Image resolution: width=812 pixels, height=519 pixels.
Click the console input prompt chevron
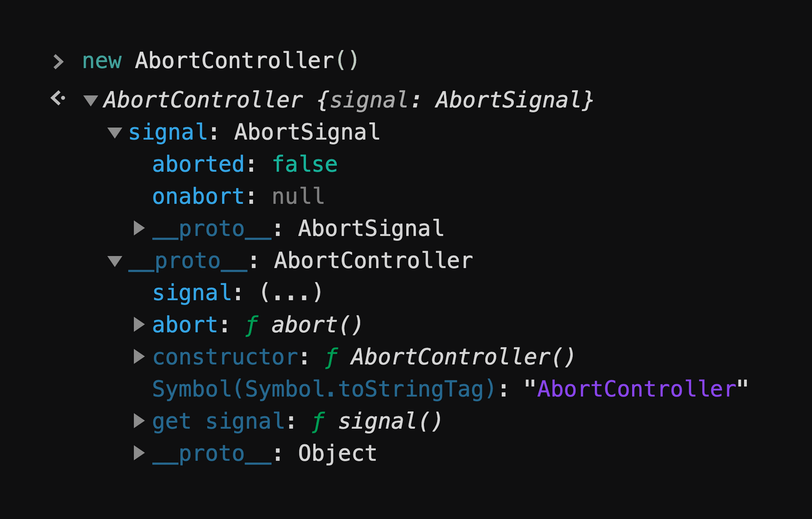[x=58, y=61]
